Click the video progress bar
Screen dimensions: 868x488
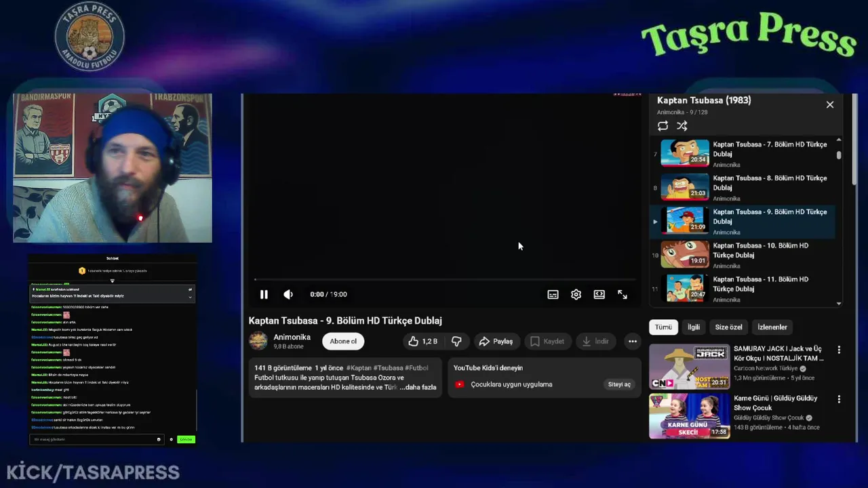[x=445, y=279]
